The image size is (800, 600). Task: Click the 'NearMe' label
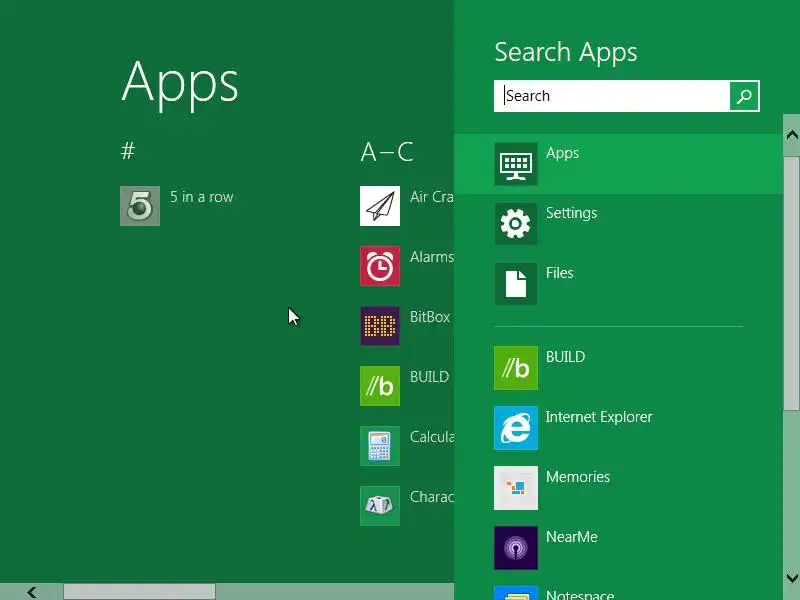[572, 537]
